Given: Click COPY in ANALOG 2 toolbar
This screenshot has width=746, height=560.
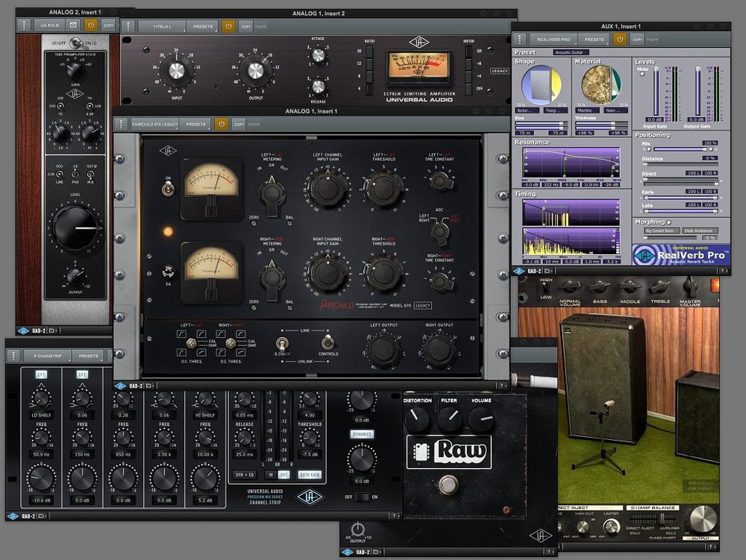Looking at the screenshot, I should click(x=108, y=25).
